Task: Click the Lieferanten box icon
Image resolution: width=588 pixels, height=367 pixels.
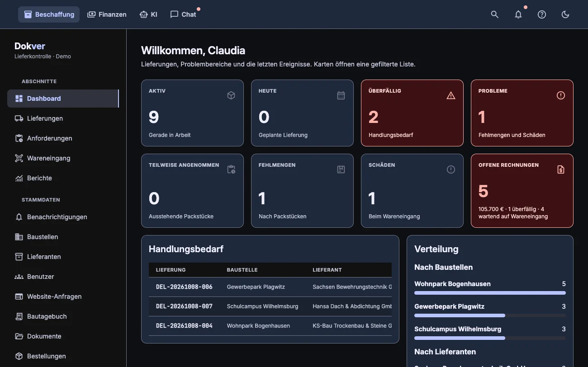Action: (x=19, y=257)
